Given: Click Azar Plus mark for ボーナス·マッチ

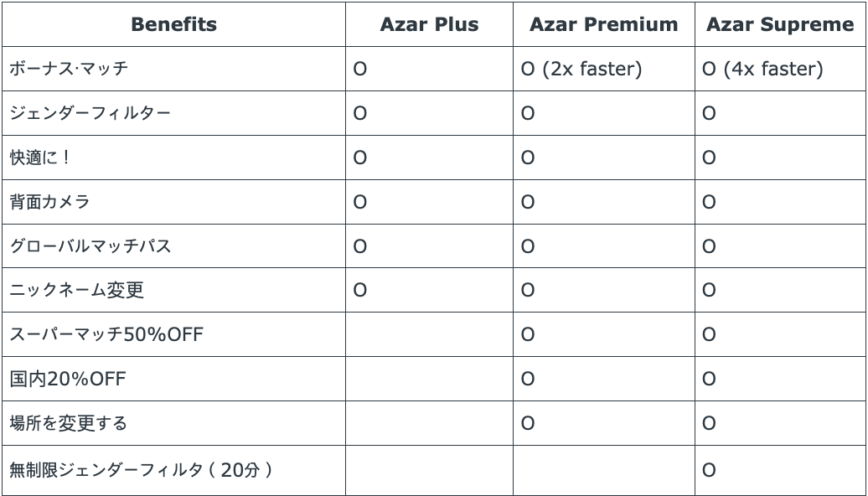Looking at the screenshot, I should (x=359, y=69).
